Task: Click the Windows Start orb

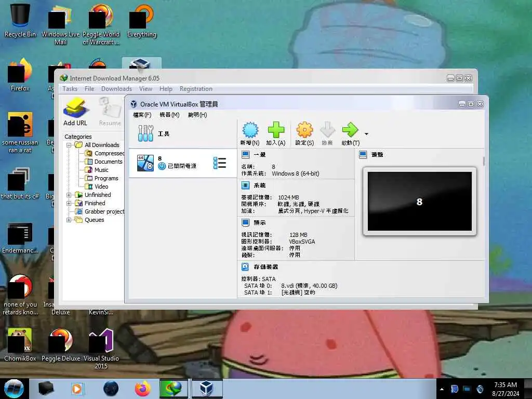Action: (x=14, y=389)
